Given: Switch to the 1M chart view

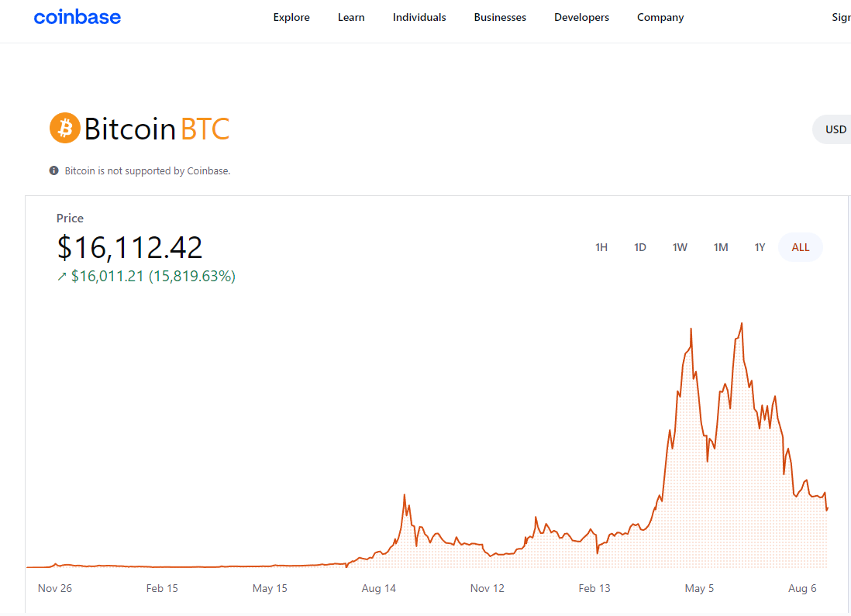Looking at the screenshot, I should pos(721,246).
